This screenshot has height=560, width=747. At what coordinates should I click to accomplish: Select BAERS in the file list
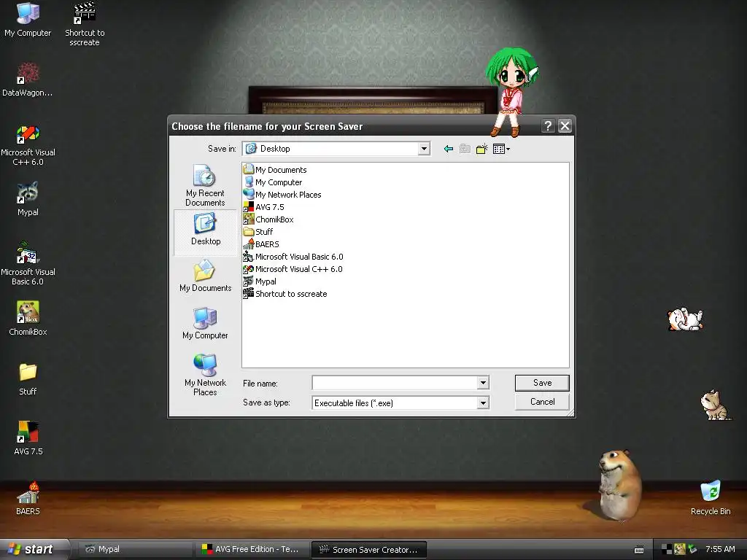(x=261, y=244)
